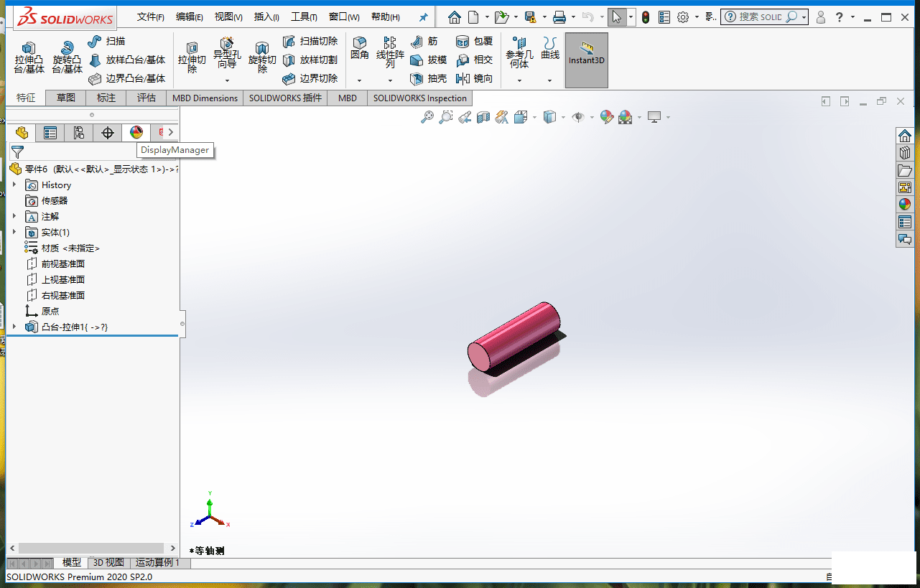
Task: Open the Display Style dropdown in view toolbar
Action: (x=564, y=117)
